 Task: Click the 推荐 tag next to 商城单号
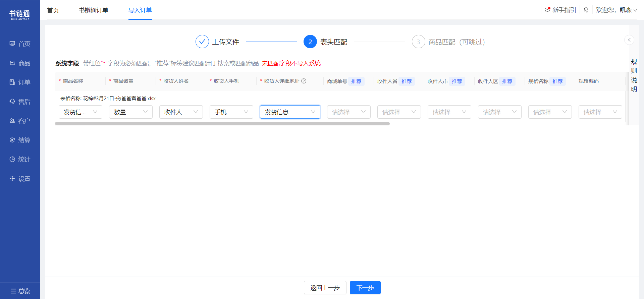coord(356,81)
